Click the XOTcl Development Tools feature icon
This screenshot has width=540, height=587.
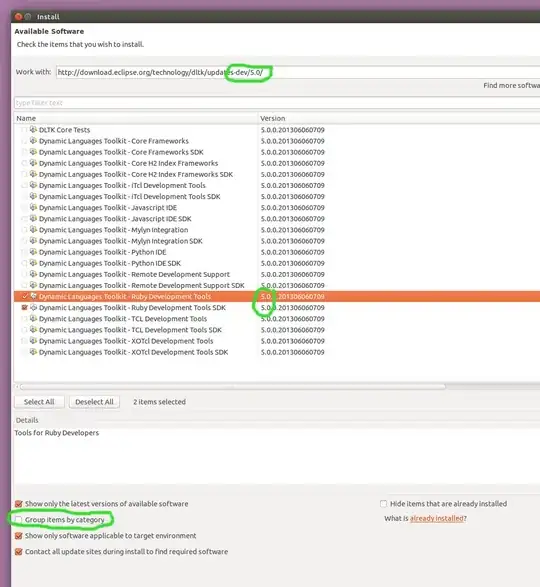(33, 341)
